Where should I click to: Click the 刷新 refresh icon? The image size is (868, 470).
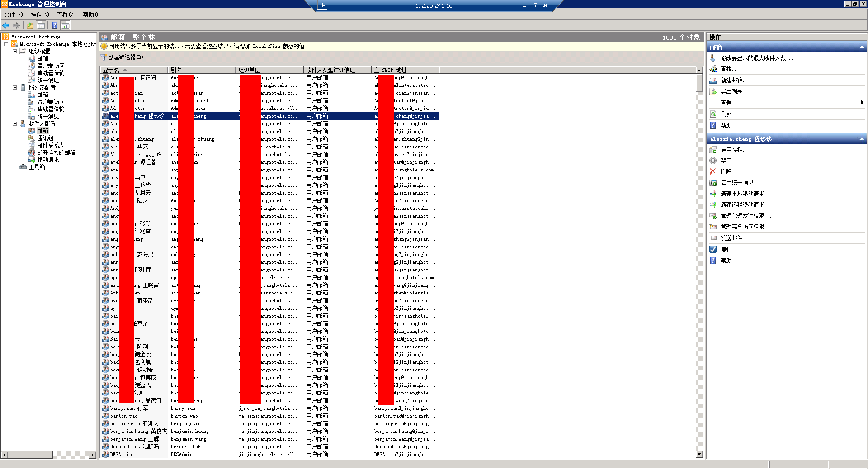(713, 114)
